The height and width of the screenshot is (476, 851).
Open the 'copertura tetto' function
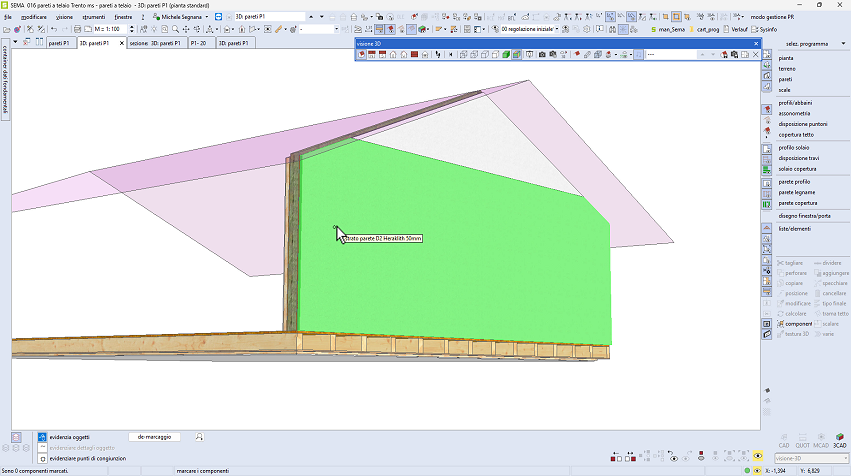[x=796, y=134]
